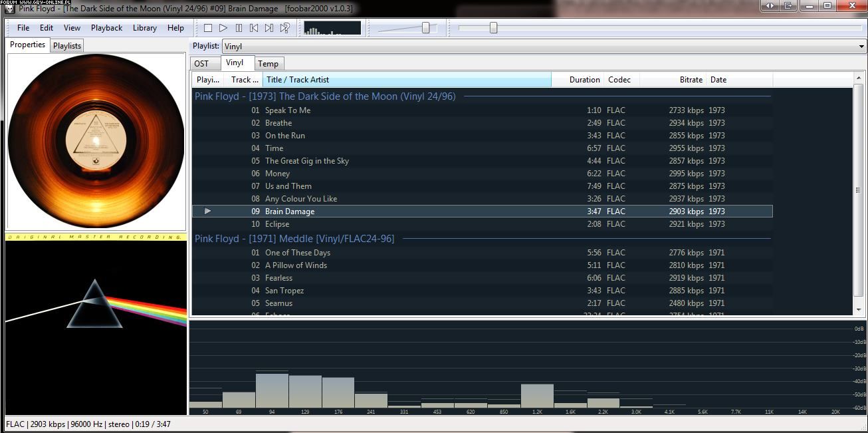Skip to the next track
This screenshot has height=433, width=868.
269,28
